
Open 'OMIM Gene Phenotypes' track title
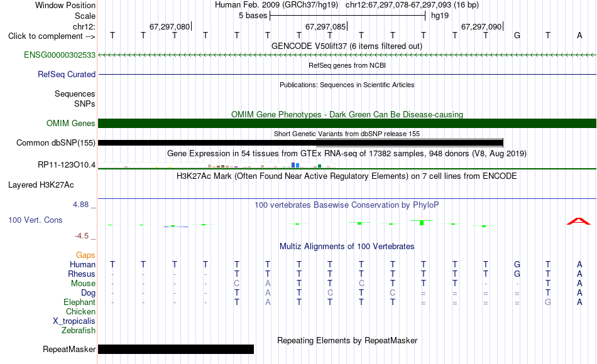[347, 114]
